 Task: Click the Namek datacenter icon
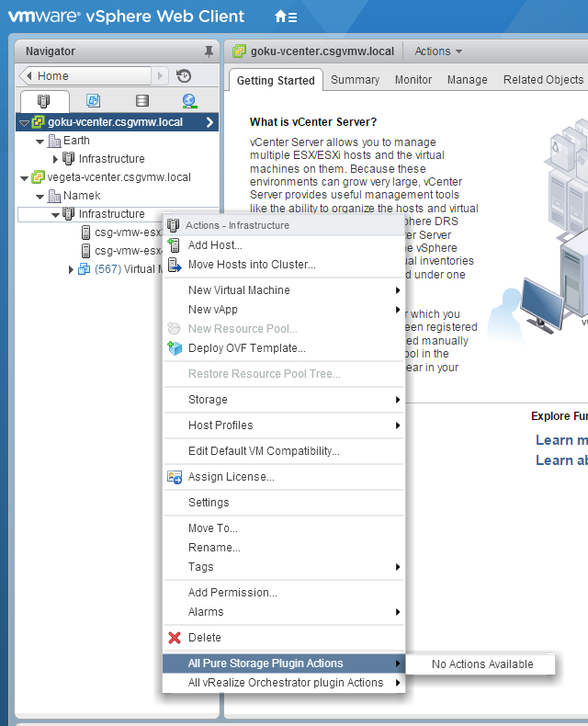[x=54, y=196]
